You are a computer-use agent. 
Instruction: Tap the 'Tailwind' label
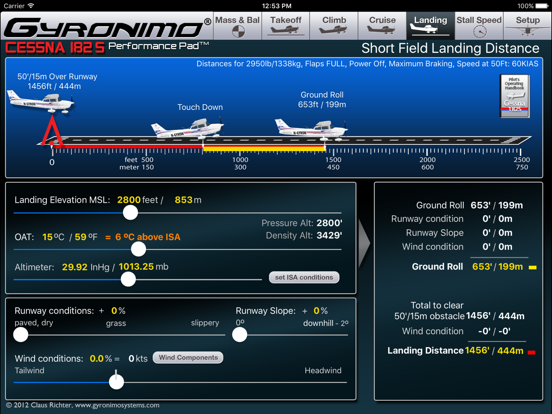click(30, 370)
